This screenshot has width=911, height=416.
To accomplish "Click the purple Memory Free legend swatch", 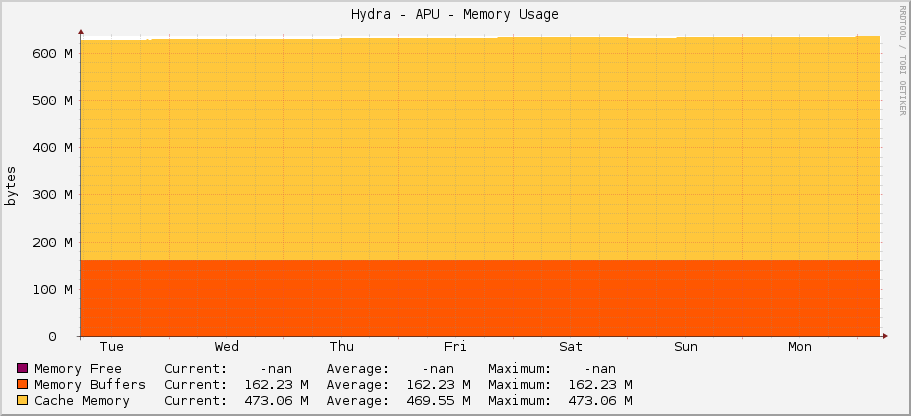I will pos(23,368).
